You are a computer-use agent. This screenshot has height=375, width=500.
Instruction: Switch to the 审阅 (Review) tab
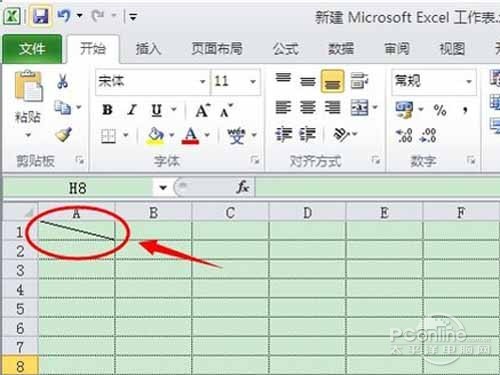click(x=397, y=49)
